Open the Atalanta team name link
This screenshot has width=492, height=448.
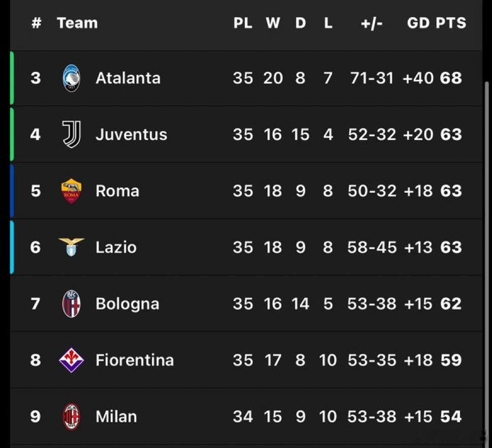click(x=128, y=78)
